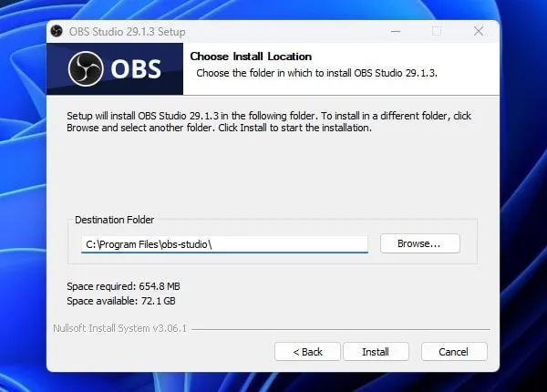Click the 'Choose the folder in which' subtitle

point(316,73)
